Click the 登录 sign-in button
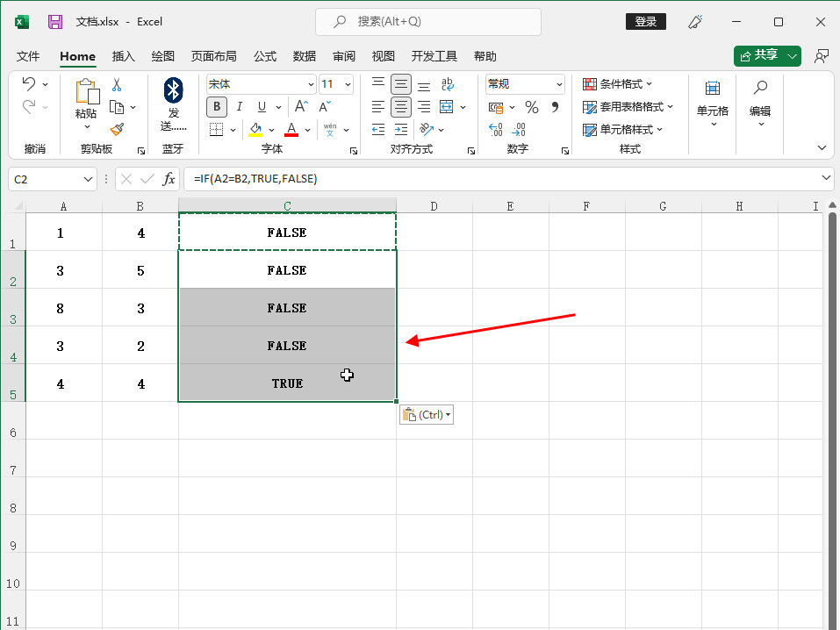Screen dimensions: 840x630 coord(645,22)
